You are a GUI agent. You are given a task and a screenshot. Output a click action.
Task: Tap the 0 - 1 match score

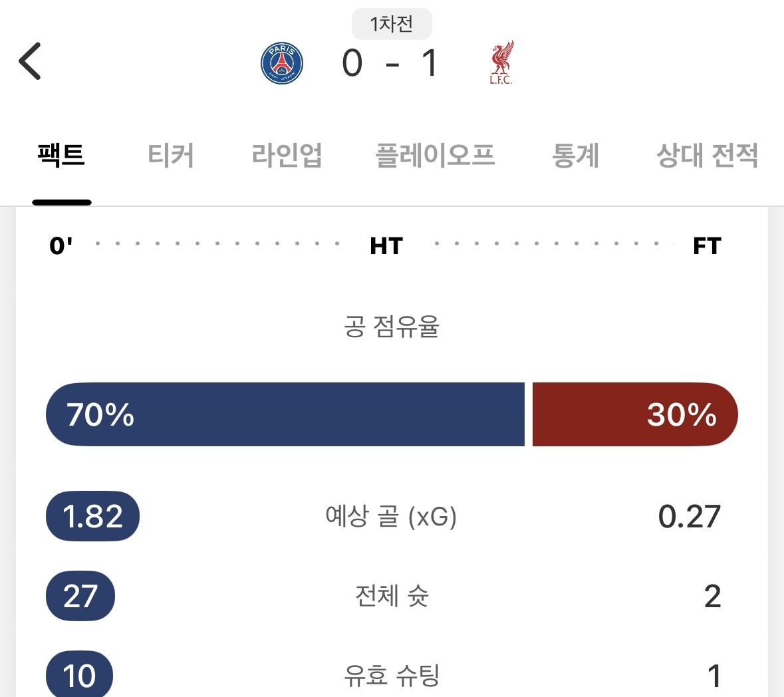tap(391, 64)
